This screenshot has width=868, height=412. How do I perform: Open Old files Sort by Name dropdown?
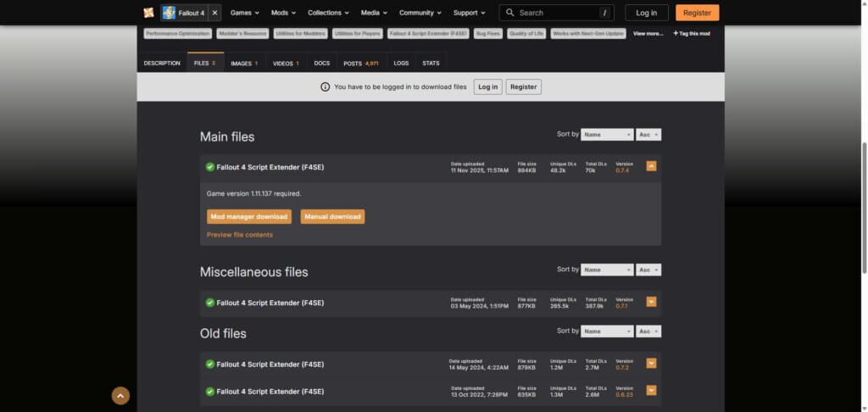click(606, 331)
